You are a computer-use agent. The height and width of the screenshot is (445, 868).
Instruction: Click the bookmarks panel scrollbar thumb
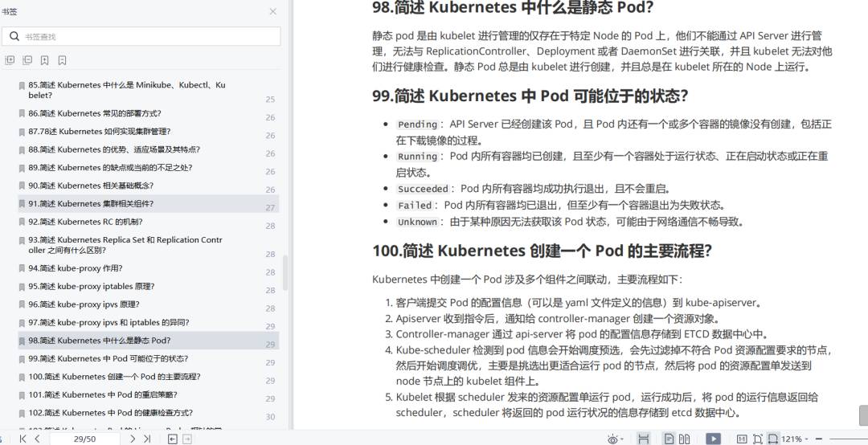click(285, 272)
